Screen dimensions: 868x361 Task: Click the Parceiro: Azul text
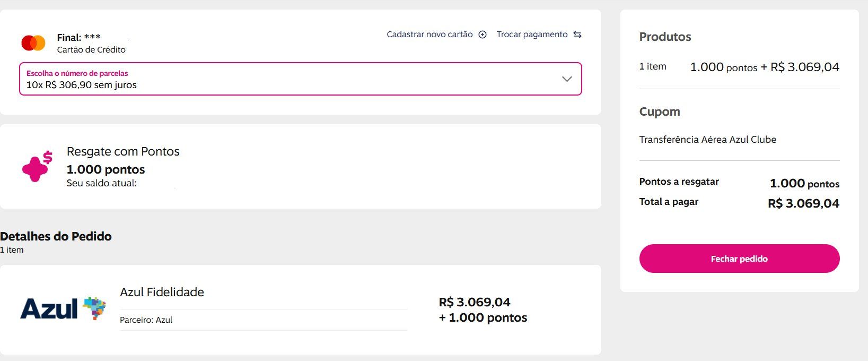pyautogui.click(x=146, y=320)
